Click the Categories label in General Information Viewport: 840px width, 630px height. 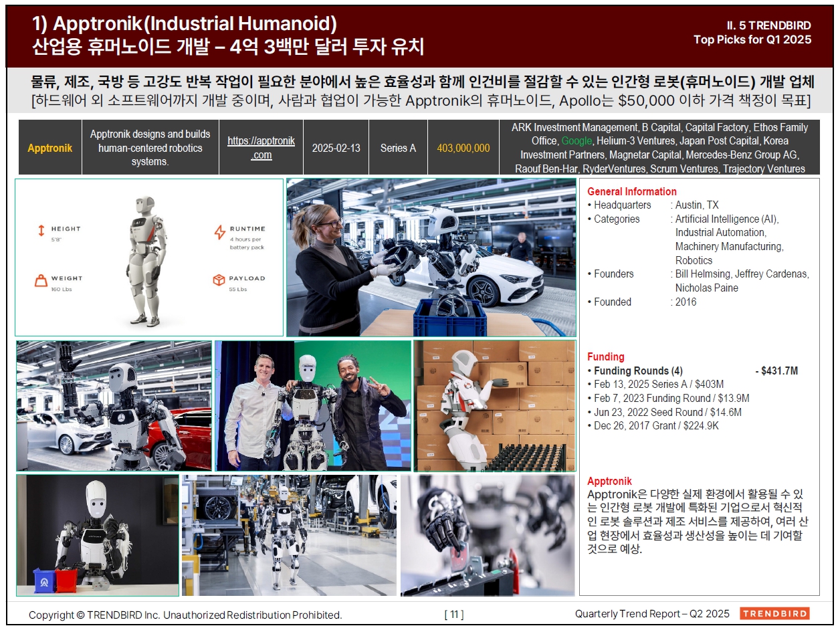coord(617,219)
